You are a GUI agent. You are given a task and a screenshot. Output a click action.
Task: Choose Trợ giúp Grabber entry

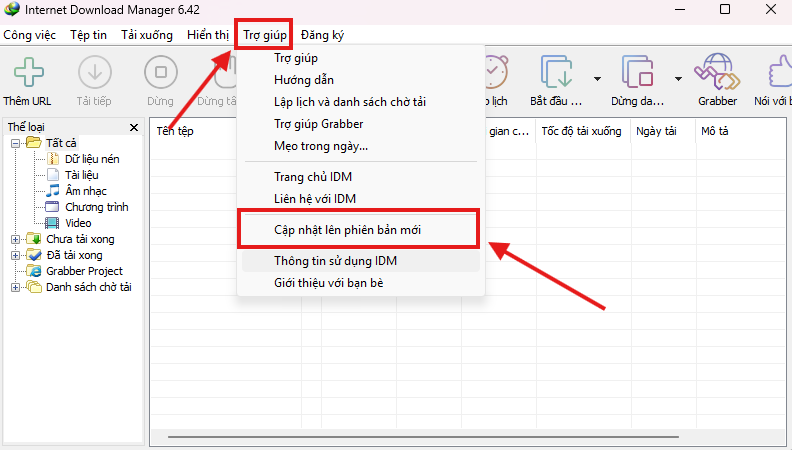361,124
